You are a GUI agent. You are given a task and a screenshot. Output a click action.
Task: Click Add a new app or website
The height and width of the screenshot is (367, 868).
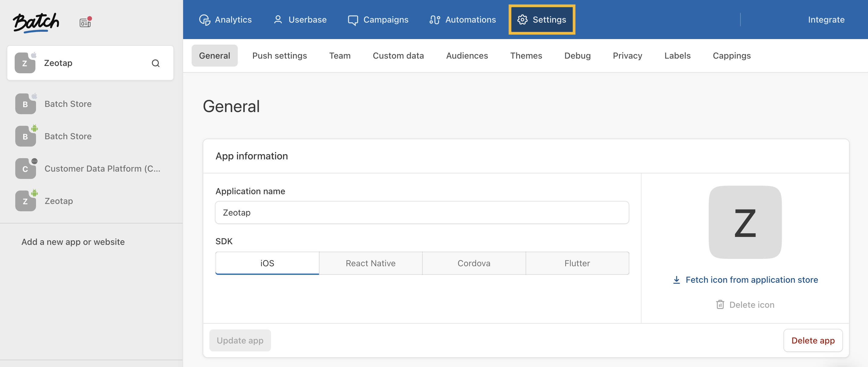tap(73, 242)
